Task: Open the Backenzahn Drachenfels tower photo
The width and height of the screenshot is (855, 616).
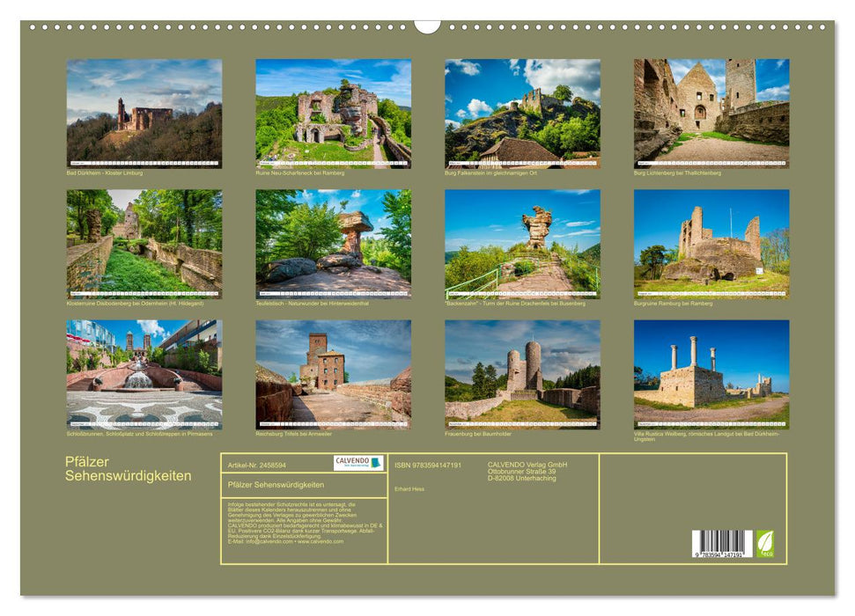Action: pyautogui.click(x=522, y=244)
